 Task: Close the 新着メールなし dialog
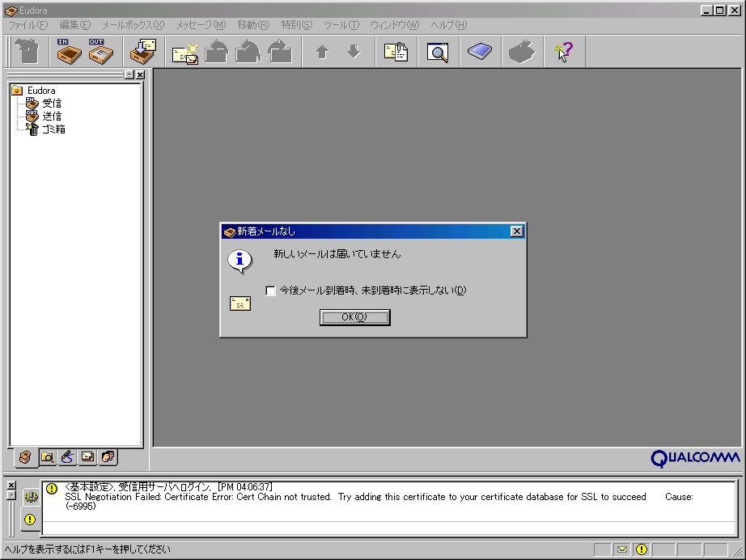[x=517, y=231]
